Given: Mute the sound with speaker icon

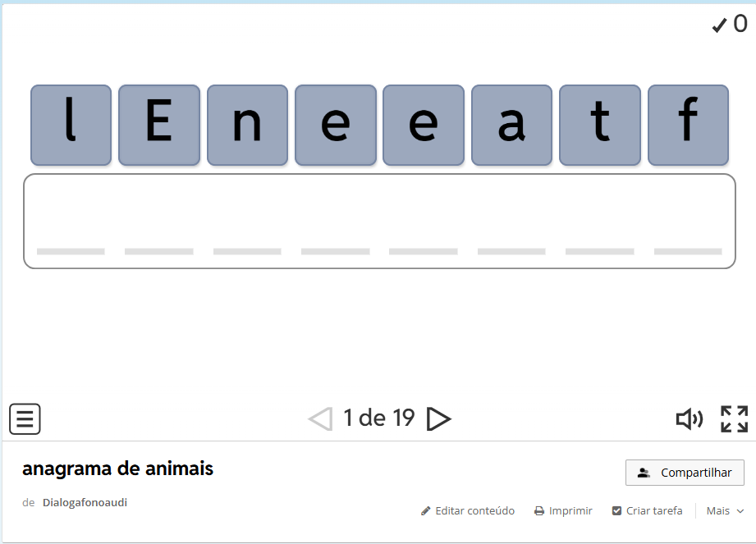Looking at the screenshot, I should point(689,419).
